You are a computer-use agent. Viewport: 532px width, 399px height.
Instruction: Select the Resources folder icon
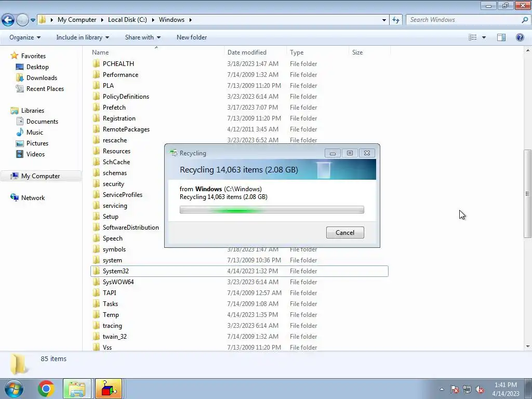pyautogui.click(x=96, y=151)
